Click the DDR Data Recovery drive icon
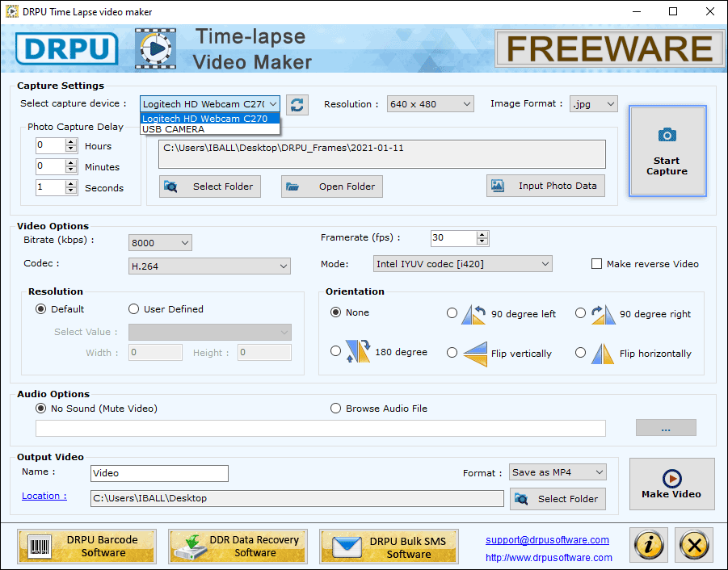Image resolution: width=728 pixels, height=570 pixels. pyautogui.click(x=191, y=547)
